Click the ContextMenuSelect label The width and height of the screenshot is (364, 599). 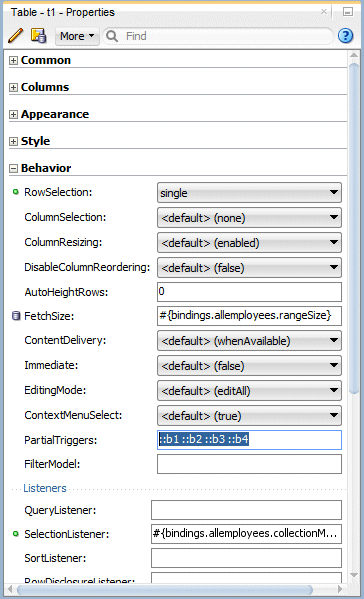click(73, 415)
